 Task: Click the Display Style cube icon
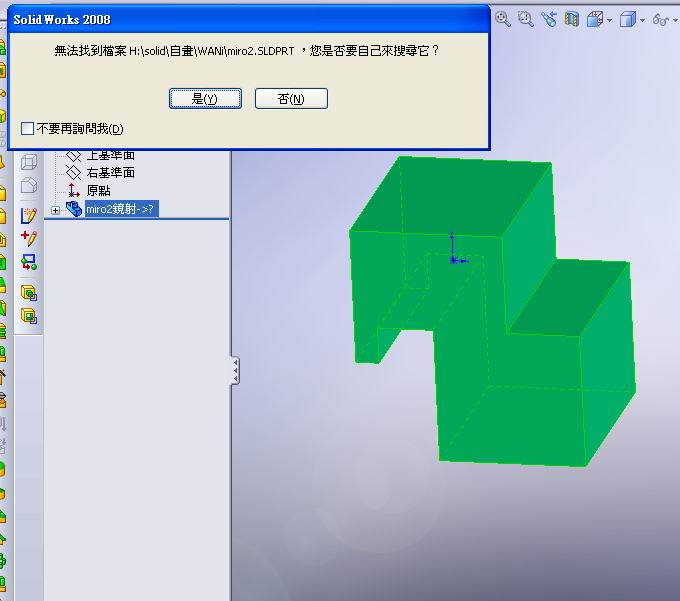pyautogui.click(x=628, y=20)
